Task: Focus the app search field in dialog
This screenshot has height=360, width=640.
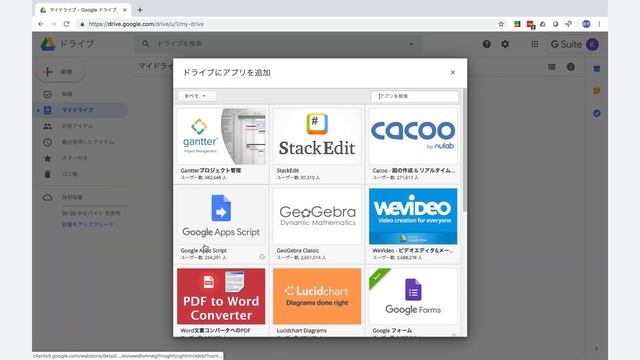Action: click(x=415, y=96)
